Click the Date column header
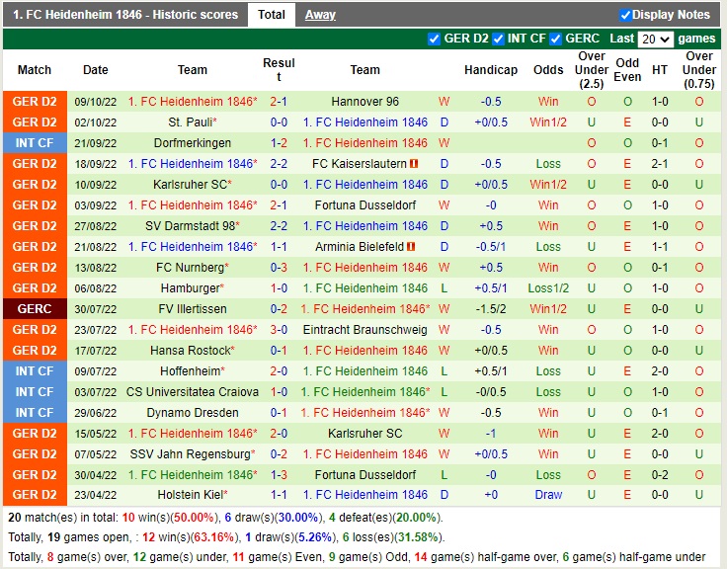The height and width of the screenshot is (569, 728). (95, 70)
